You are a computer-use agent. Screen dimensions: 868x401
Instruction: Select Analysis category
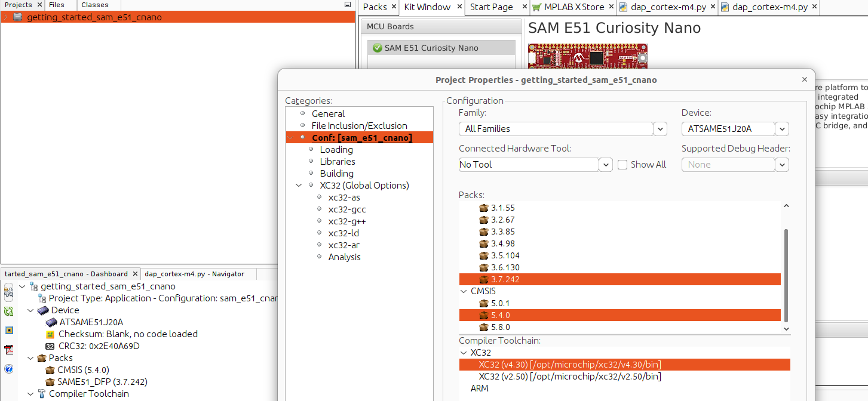pos(345,257)
